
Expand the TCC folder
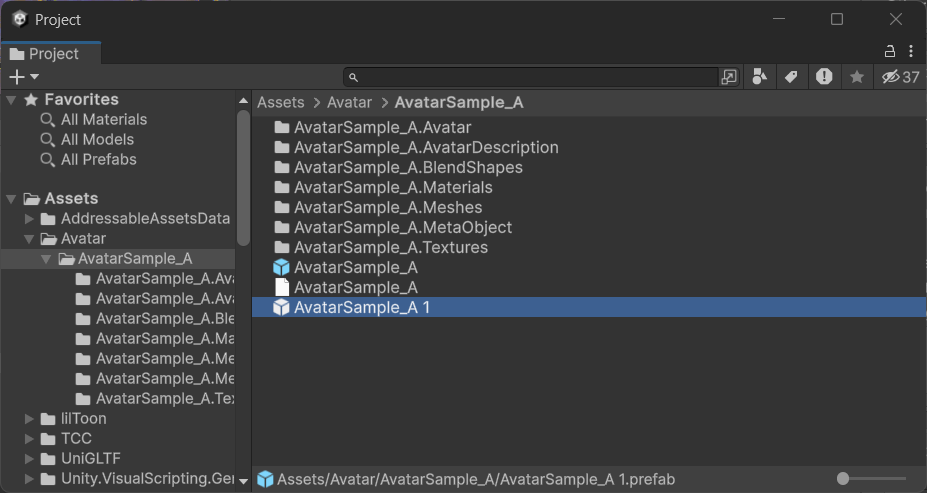(29, 439)
